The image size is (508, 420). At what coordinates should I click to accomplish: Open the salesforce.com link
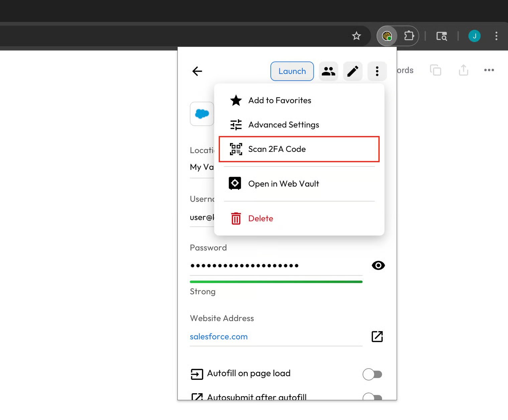[219, 337]
